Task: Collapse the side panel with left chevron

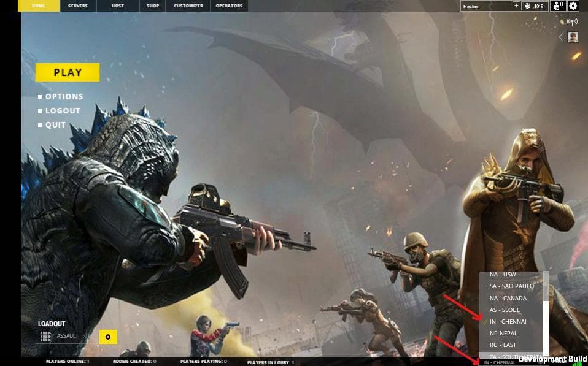Action: [562, 37]
